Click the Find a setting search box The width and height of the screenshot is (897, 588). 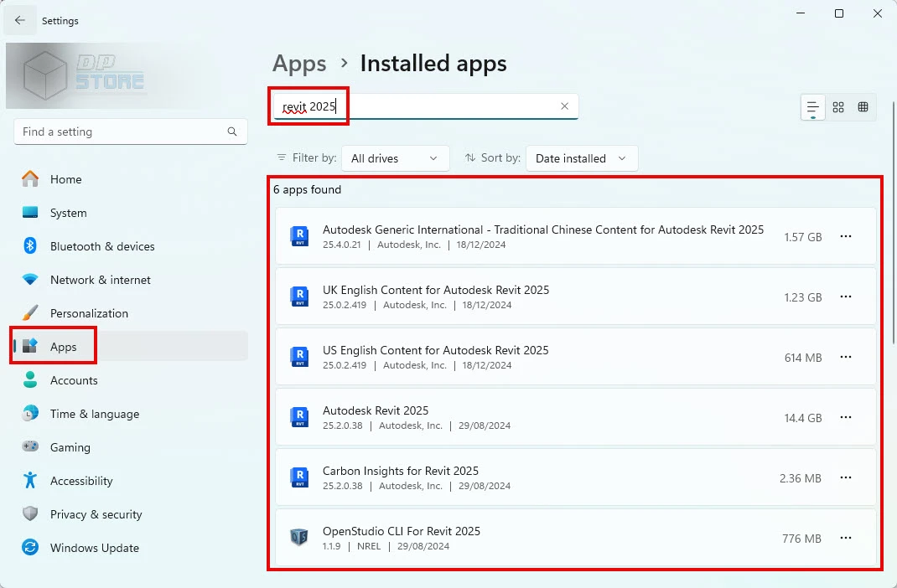click(131, 132)
